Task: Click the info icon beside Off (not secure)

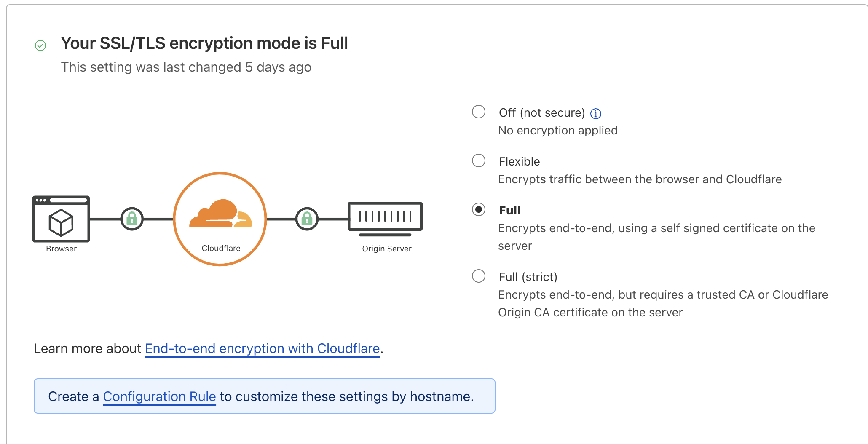Action: (x=596, y=113)
